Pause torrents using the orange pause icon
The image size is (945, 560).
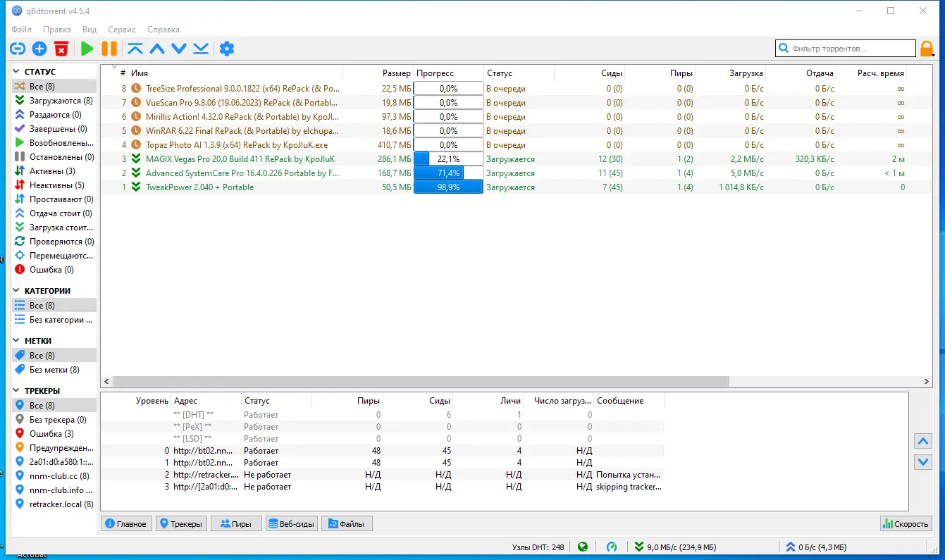point(109,49)
